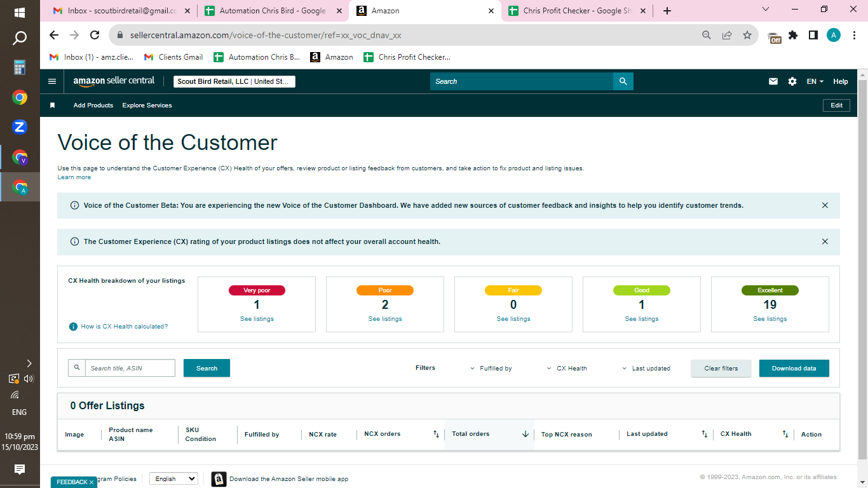Open the messages envelope icon
Viewport: 868px width, 488px height.
773,81
